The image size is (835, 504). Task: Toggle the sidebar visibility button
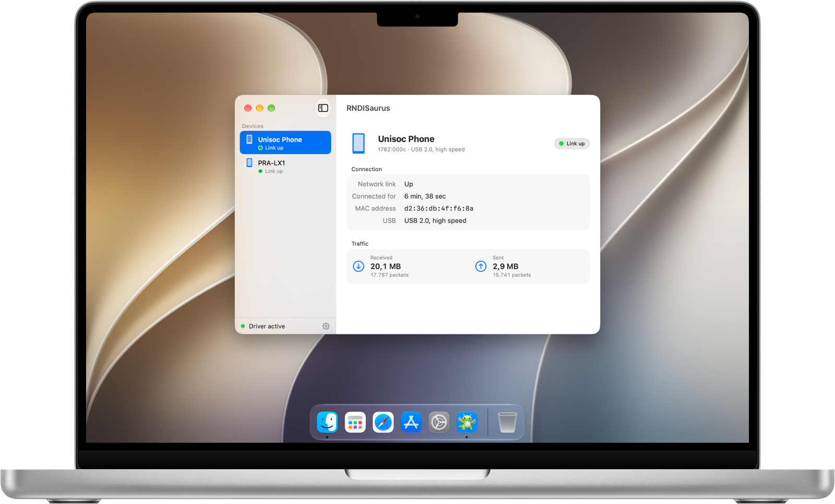tap(323, 108)
